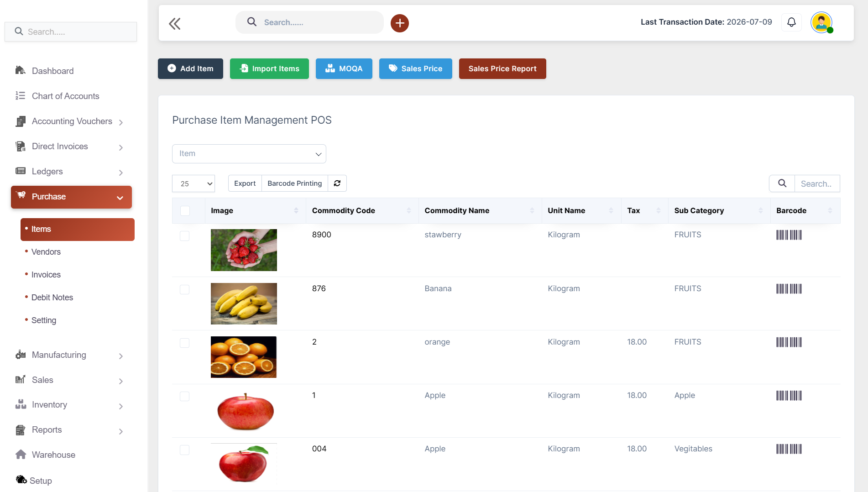This screenshot has height=492, width=868.
Task: Open barcode for stawberry item
Action: coord(789,235)
